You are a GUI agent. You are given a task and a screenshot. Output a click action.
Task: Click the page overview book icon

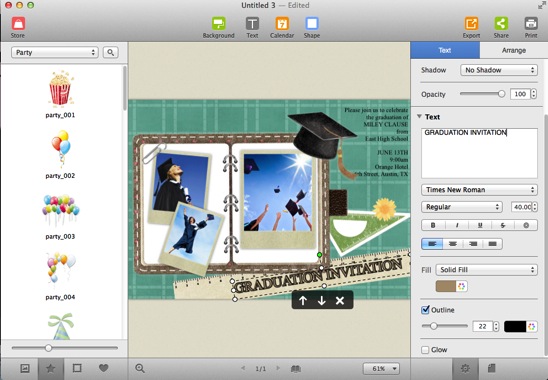coord(296,368)
